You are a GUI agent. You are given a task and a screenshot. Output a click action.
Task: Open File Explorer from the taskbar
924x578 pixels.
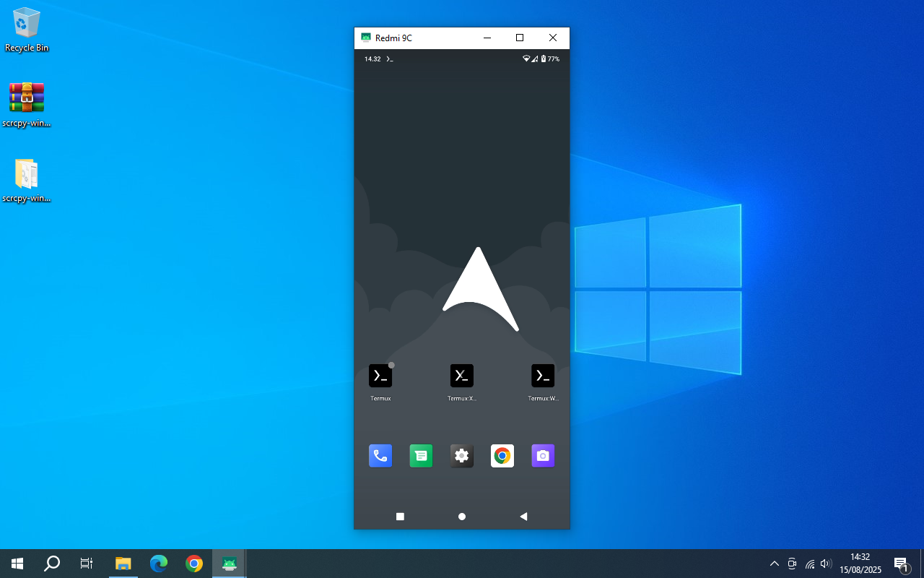[123, 564]
